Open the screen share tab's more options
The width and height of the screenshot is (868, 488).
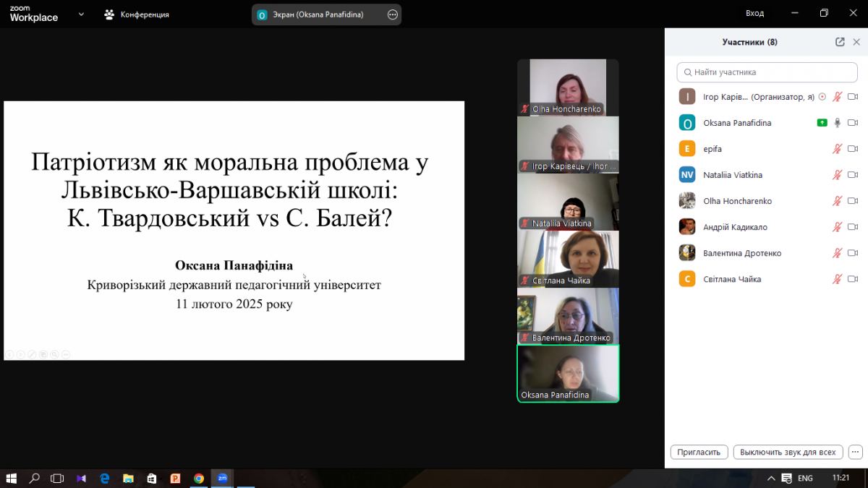(x=393, y=14)
